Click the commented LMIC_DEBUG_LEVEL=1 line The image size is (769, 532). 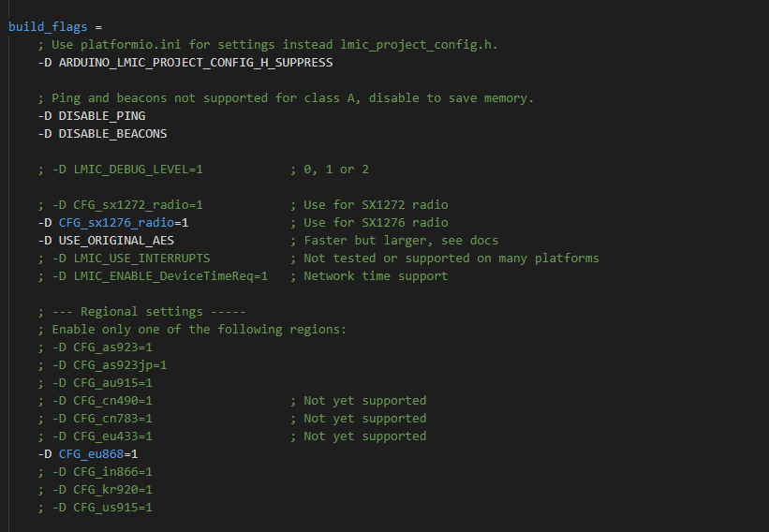(x=138, y=170)
